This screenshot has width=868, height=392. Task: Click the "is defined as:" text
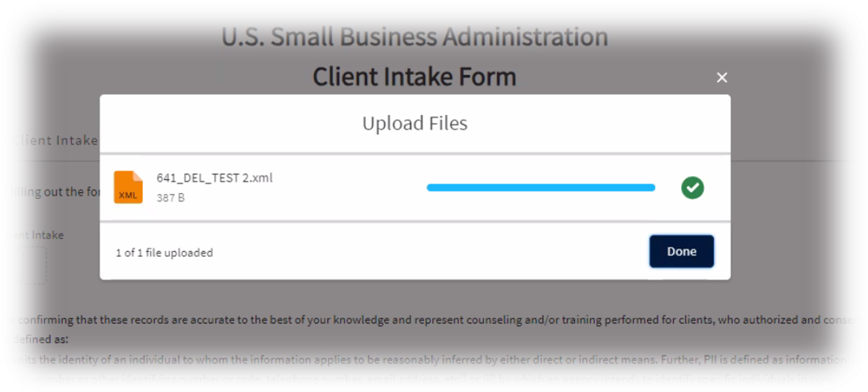(39, 339)
